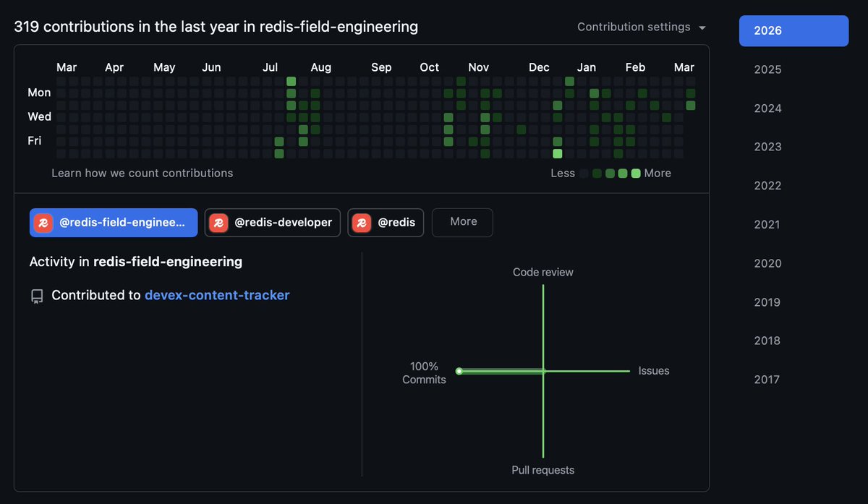Image resolution: width=868 pixels, height=504 pixels.
Task: Click the 'Activity in redis-field-engineering' heading
Action: 136,262
